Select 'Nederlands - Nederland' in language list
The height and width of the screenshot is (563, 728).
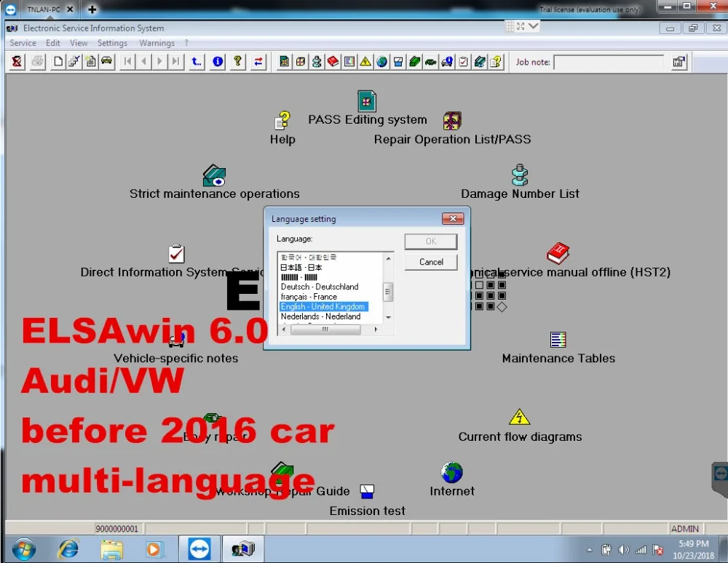[320, 316]
